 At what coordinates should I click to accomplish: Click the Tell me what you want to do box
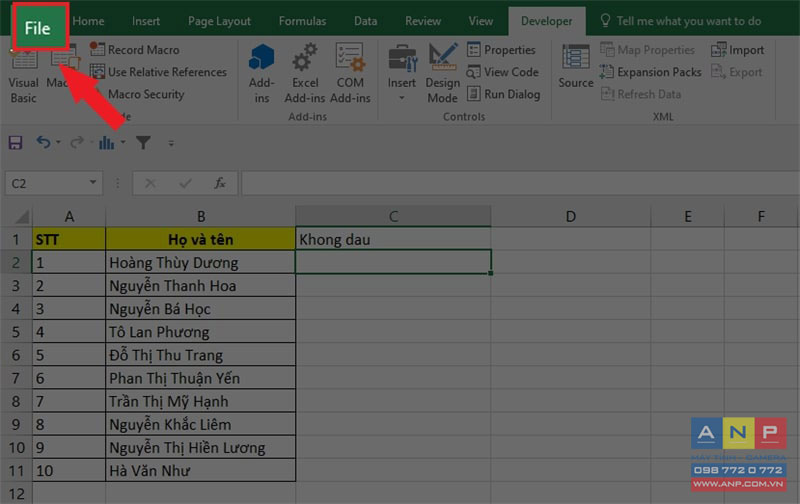(x=681, y=21)
